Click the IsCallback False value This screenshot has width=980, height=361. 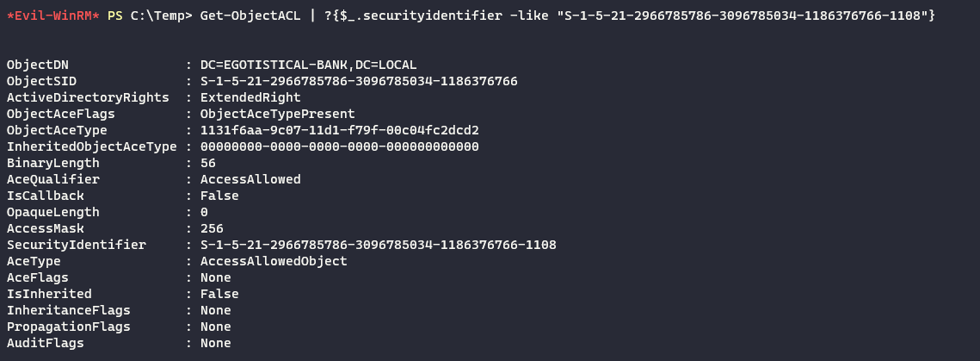tap(219, 196)
